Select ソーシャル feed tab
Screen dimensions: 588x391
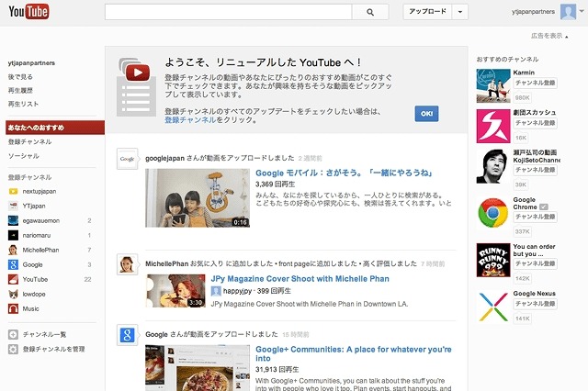(24, 156)
